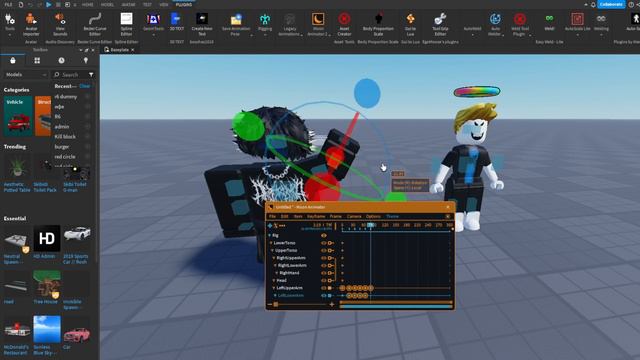
Task: Toggle RightHand visibility eye
Action: 324,273
